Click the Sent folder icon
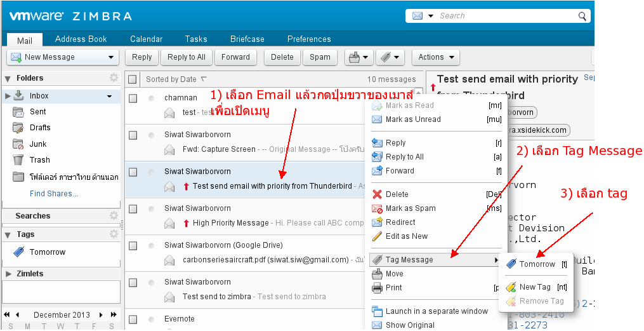The height and width of the screenshot is (331, 644). [x=18, y=112]
